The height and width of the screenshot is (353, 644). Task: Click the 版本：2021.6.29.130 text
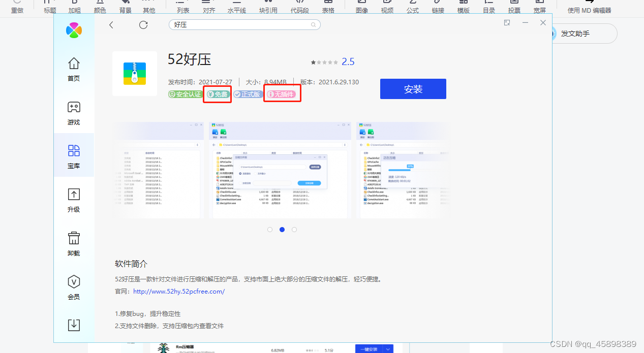coord(330,82)
